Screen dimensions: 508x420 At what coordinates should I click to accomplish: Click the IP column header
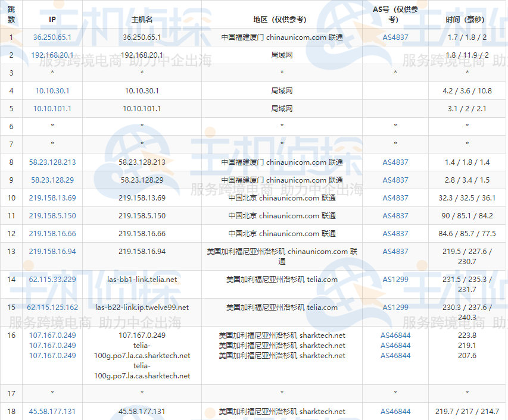(52, 18)
